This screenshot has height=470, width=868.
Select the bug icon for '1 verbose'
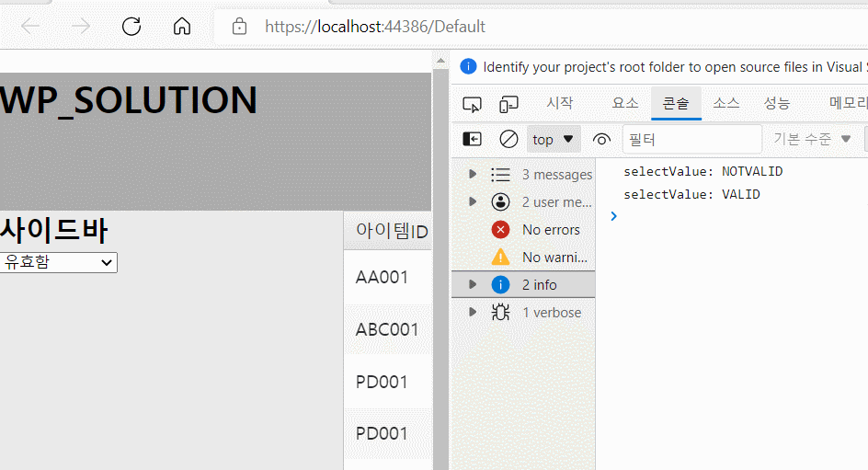tap(500, 312)
